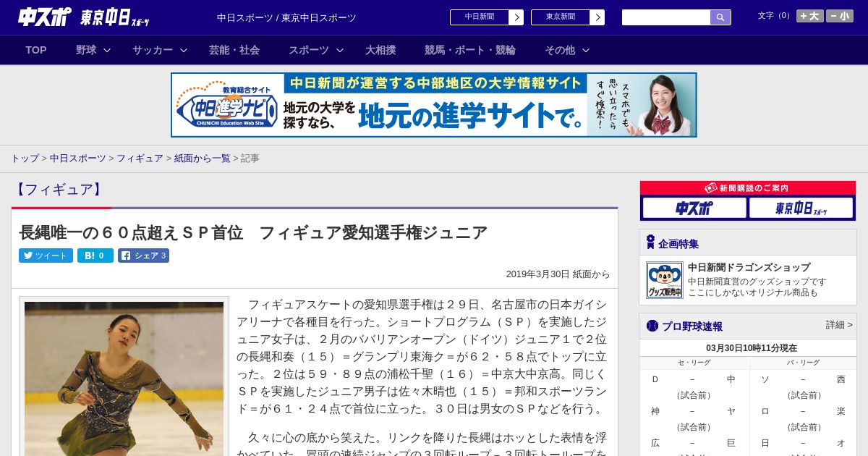Click the 企画特集 ribbon icon

click(650, 242)
